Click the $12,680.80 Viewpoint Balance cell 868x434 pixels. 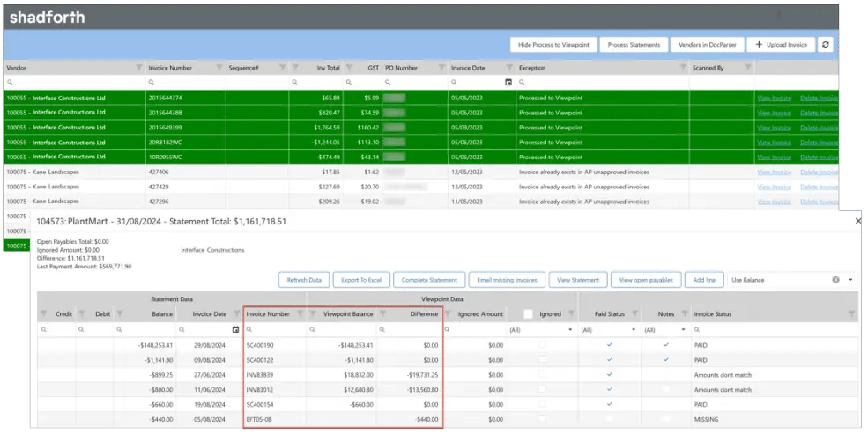(342, 389)
